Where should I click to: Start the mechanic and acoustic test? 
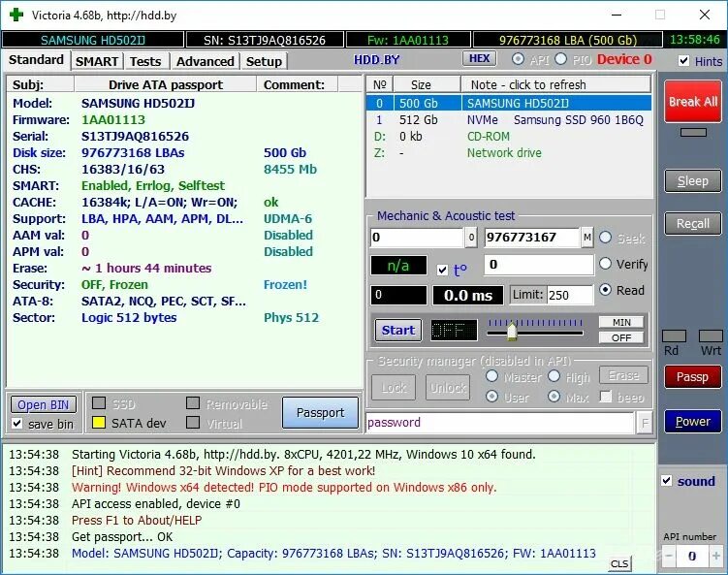(397, 330)
